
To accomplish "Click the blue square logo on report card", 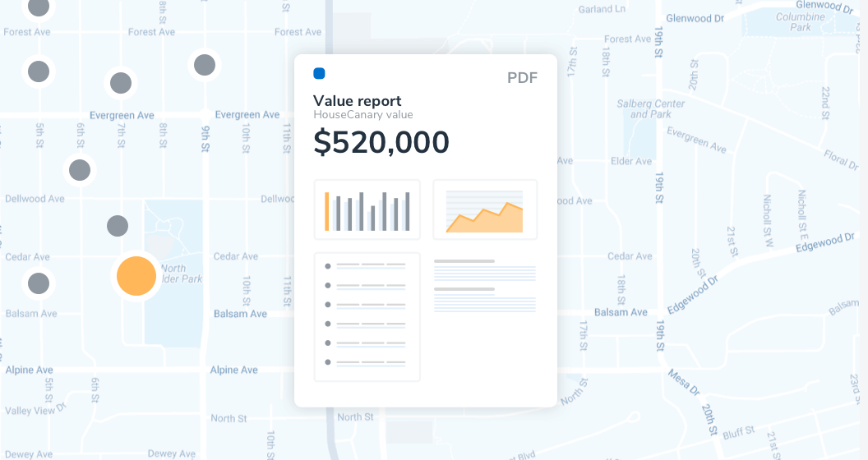I will click(319, 74).
